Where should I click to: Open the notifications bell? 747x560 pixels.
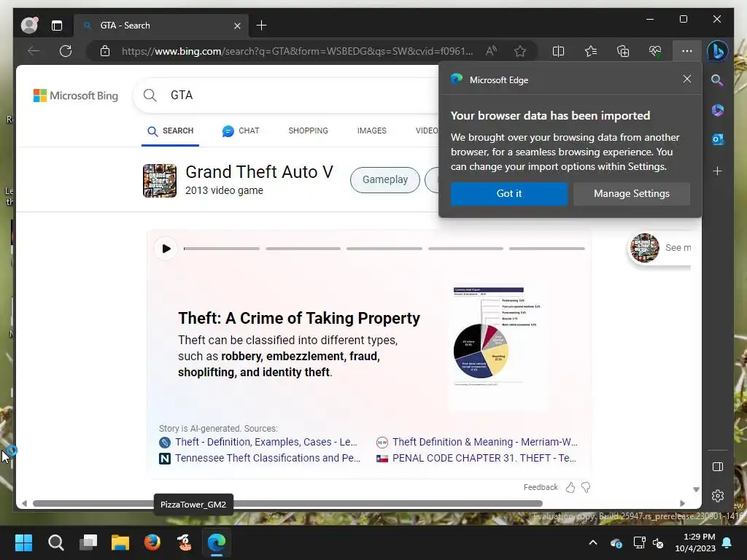click(727, 542)
